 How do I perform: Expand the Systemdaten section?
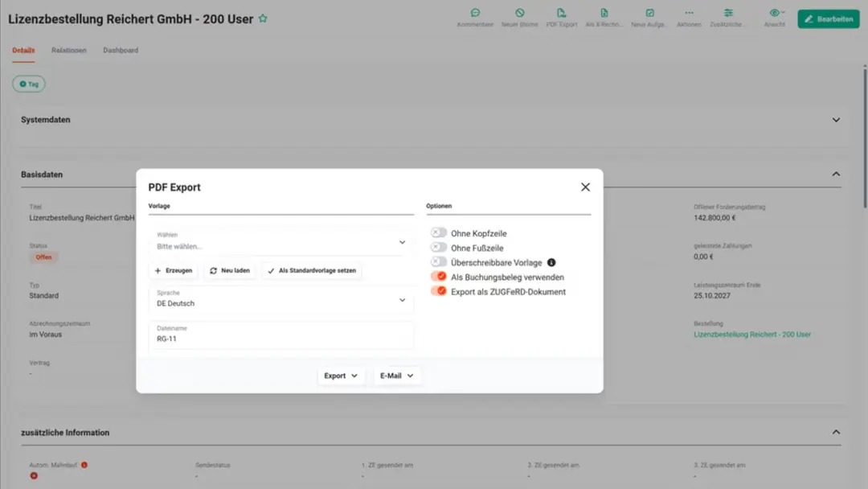pyautogui.click(x=836, y=120)
